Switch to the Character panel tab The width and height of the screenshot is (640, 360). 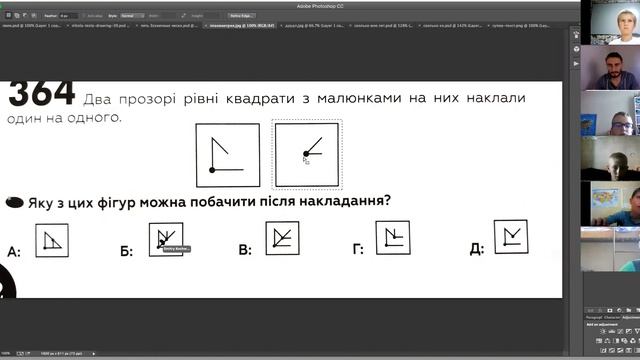pyautogui.click(x=612, y=318)
